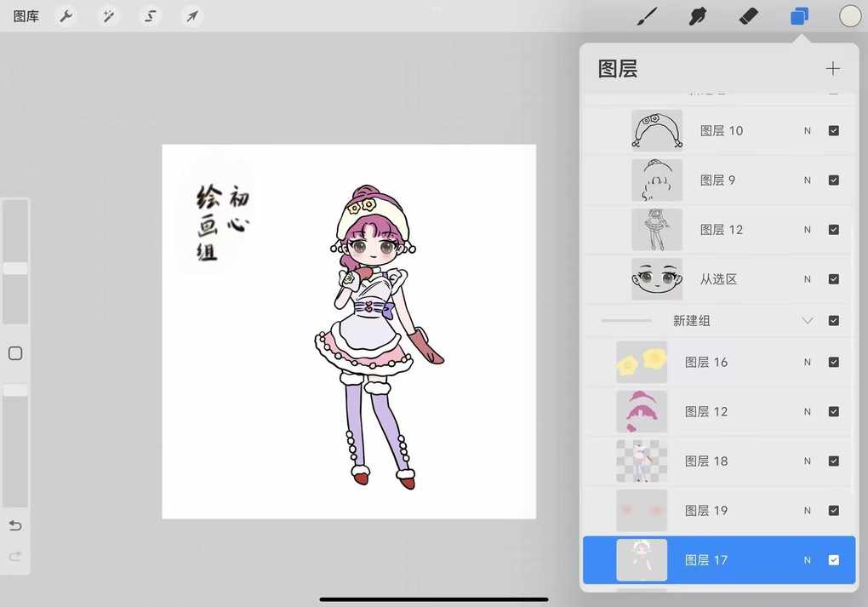Select the 新建组 group name
Viewport: 868px width, 607px height.
pos(691,321)
